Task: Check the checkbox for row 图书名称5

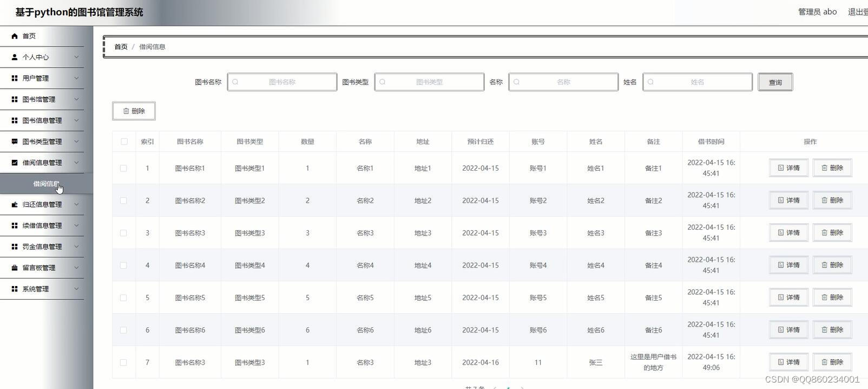Action: pyautogui.click(x=123, y=298)
